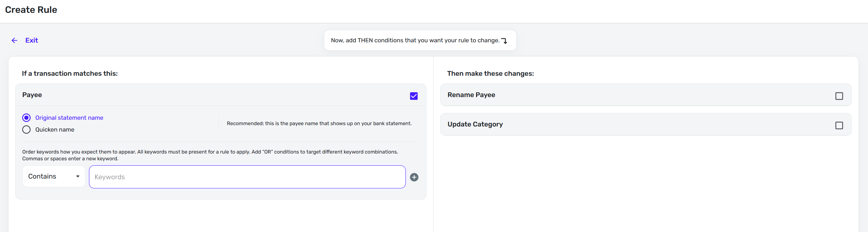Focus the Keywords input field

tap(247, 177)
